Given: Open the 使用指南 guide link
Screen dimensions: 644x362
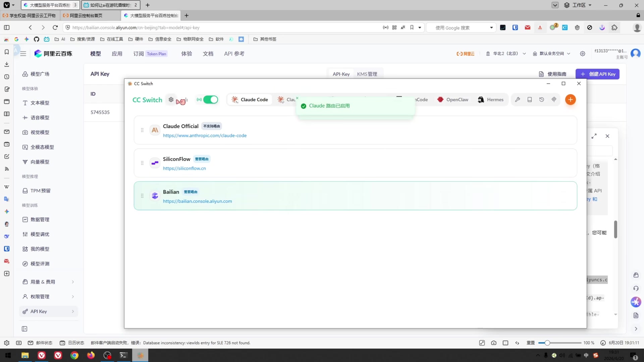Looking at the screenshot, I should coord(552,74).
